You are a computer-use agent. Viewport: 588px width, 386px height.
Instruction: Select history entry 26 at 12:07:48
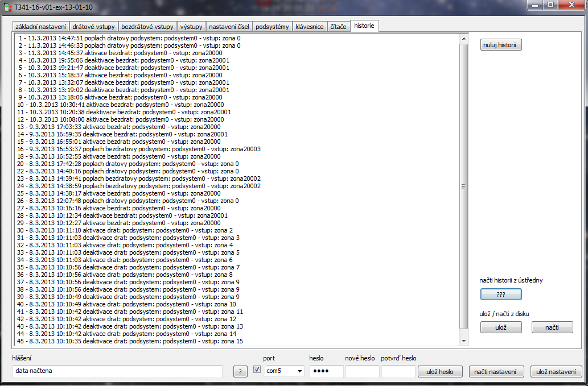128,201
